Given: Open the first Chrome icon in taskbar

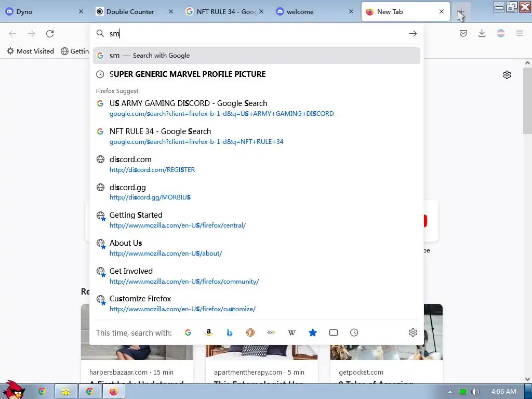Looking at the screenshot, I should coord(42,392).
